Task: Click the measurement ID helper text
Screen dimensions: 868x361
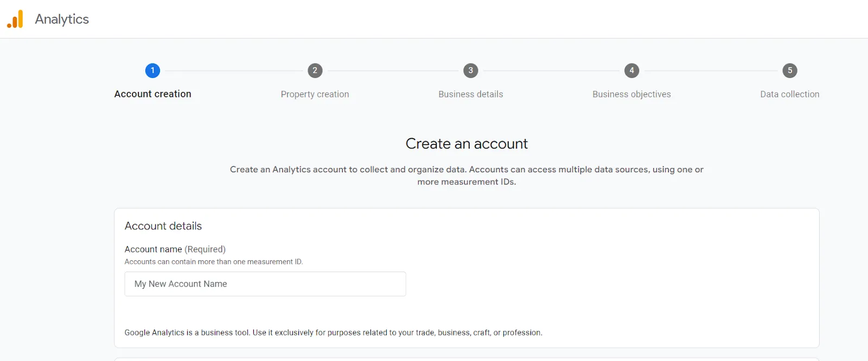Action: click(214, 262)
